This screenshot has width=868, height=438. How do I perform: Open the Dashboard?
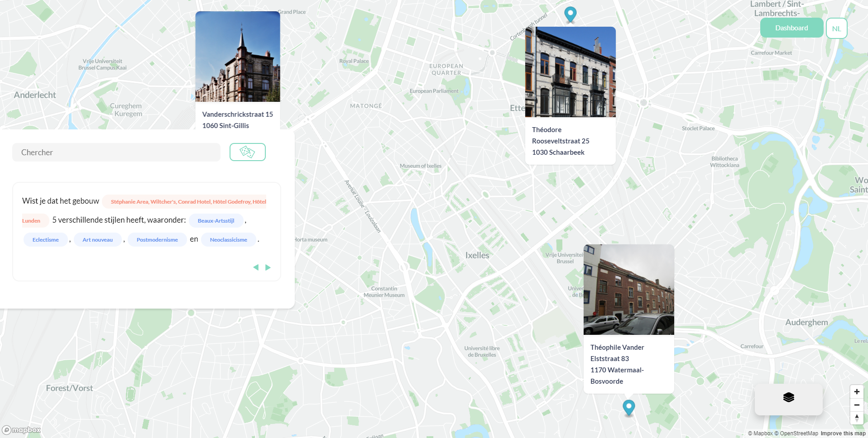[791, 28]
